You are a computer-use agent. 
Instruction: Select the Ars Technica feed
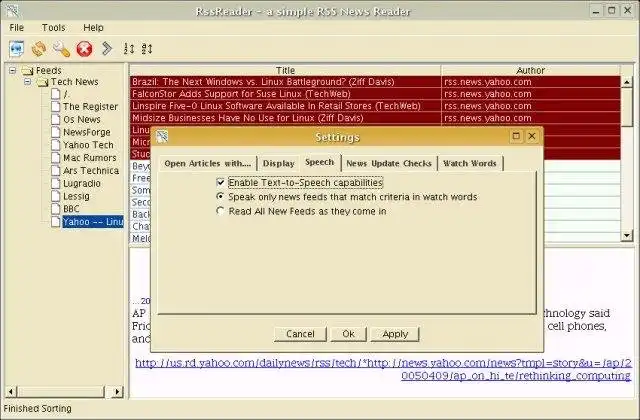click(x=91, y=170)
